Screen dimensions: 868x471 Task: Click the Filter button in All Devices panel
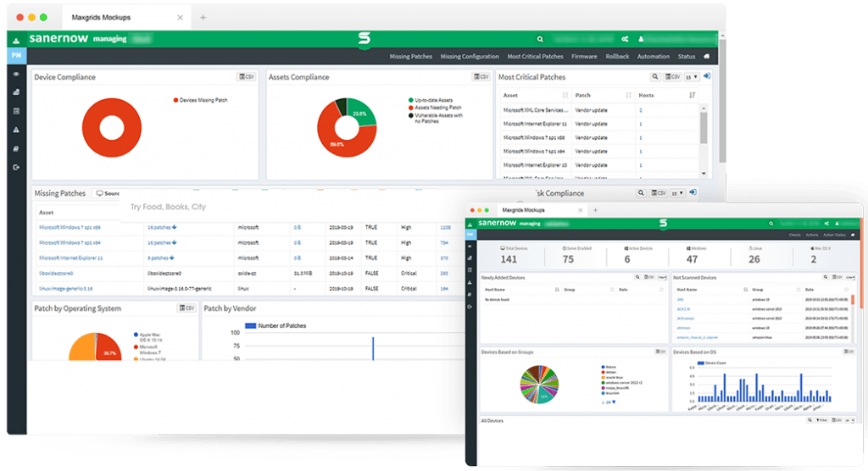[x=821, y=420]
